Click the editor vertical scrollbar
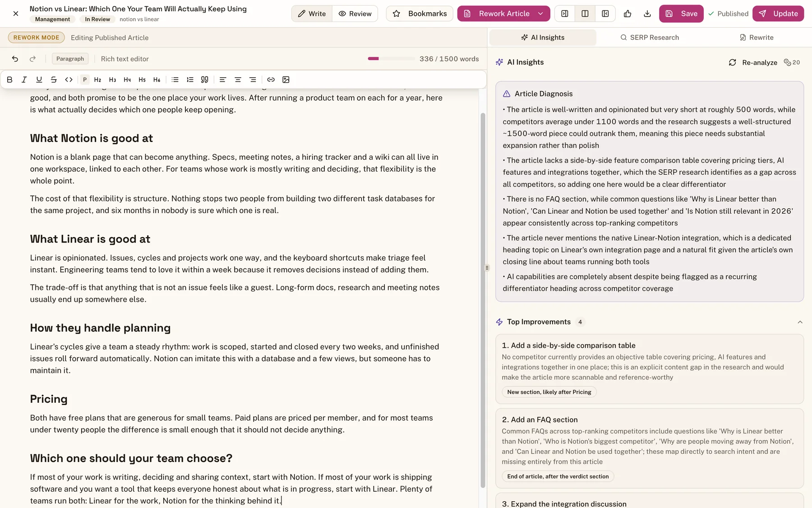The image size is (812, 508). 483,300
